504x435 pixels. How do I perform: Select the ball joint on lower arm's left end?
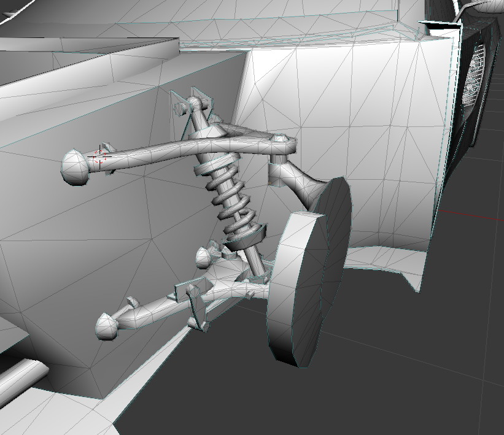tap(107, 326)
